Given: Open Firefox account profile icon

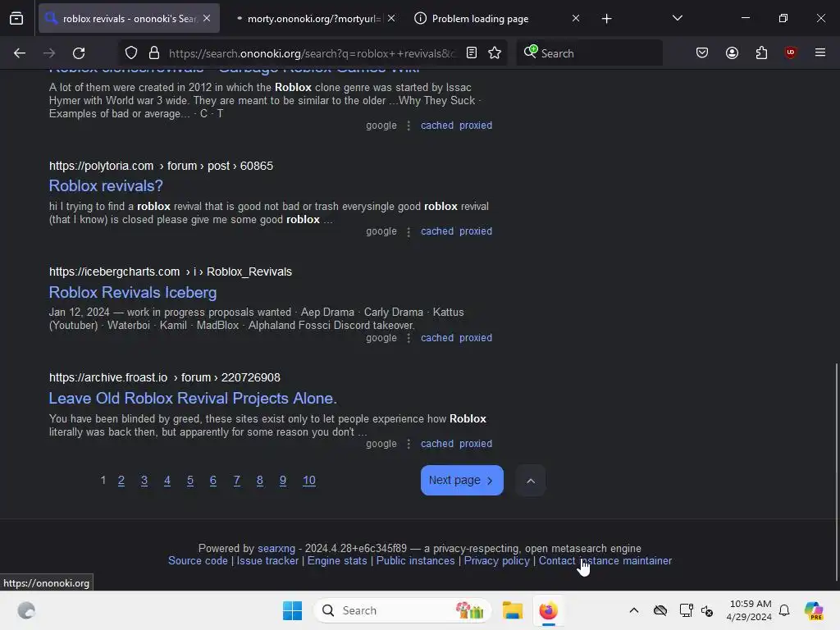Looking at the screenshot, I should point(732,53).
